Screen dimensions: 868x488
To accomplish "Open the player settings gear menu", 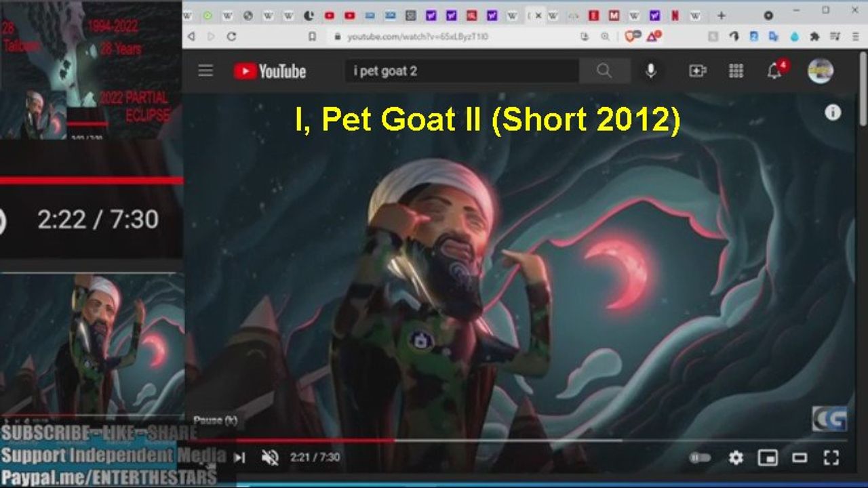I will (736, 458).
